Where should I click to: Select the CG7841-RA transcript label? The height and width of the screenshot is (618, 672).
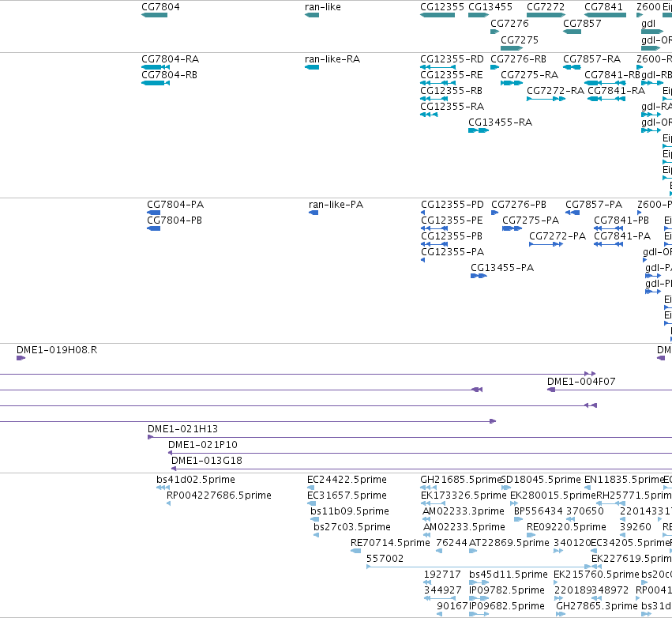click(616, 91)
